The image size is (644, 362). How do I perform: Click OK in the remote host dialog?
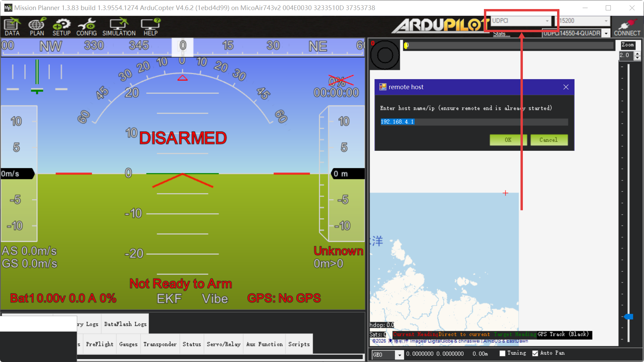[x=508, y=140]
